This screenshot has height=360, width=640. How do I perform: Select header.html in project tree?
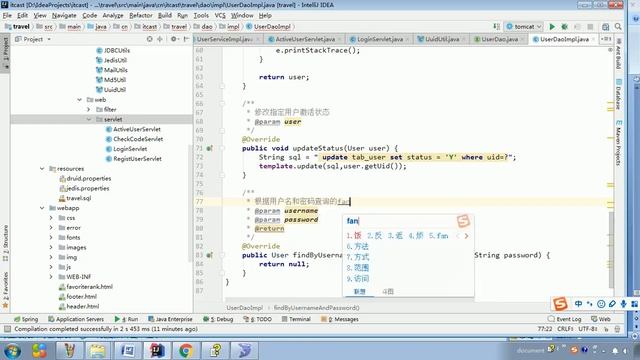(79, 307)
